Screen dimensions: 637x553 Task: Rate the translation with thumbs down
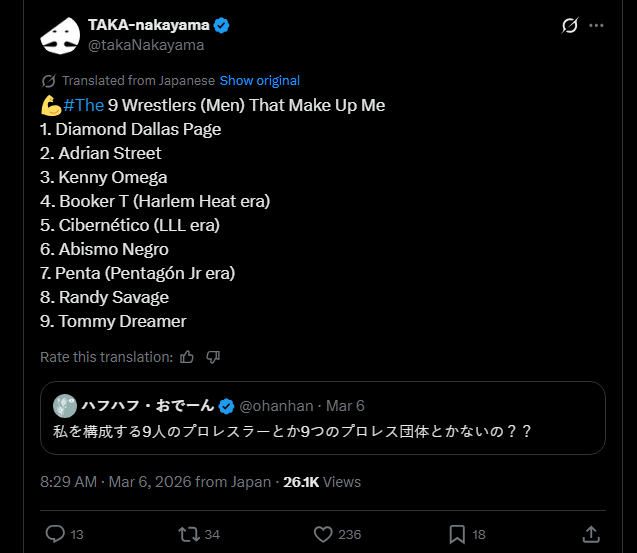coord(213,357)
